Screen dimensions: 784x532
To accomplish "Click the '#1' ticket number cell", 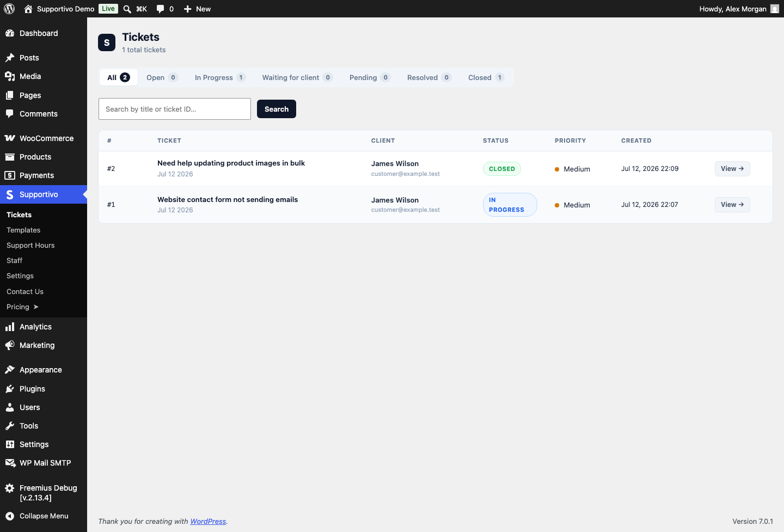I will 111,205.
